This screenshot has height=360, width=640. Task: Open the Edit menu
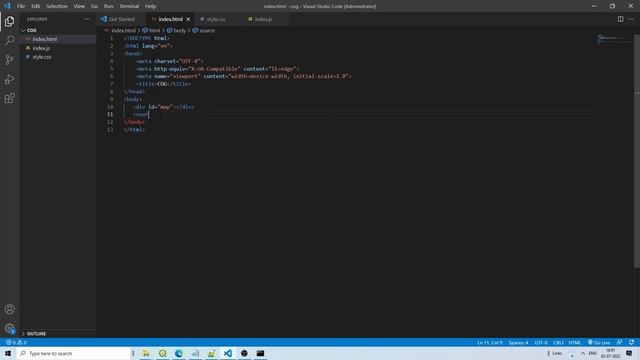tap(36, 6)
